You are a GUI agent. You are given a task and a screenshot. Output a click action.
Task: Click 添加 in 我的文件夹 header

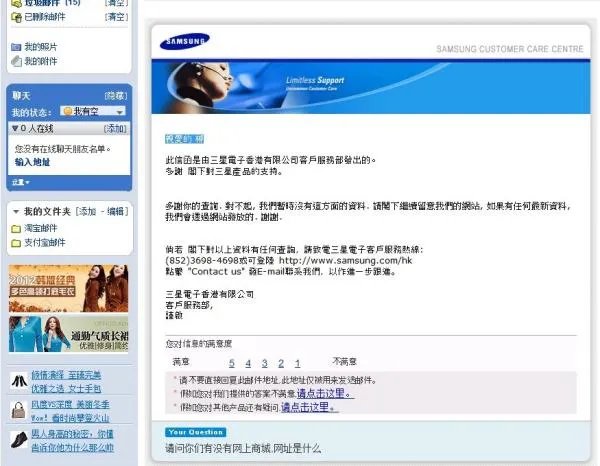tap(87, 212)
